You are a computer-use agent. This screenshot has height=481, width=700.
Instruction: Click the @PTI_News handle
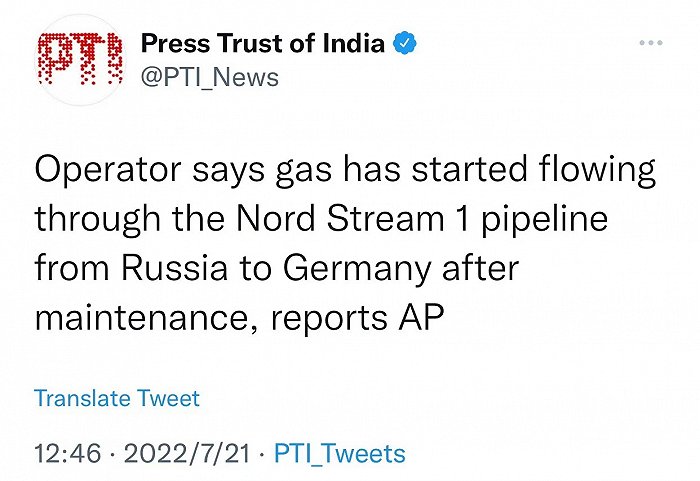click(210, 76)
